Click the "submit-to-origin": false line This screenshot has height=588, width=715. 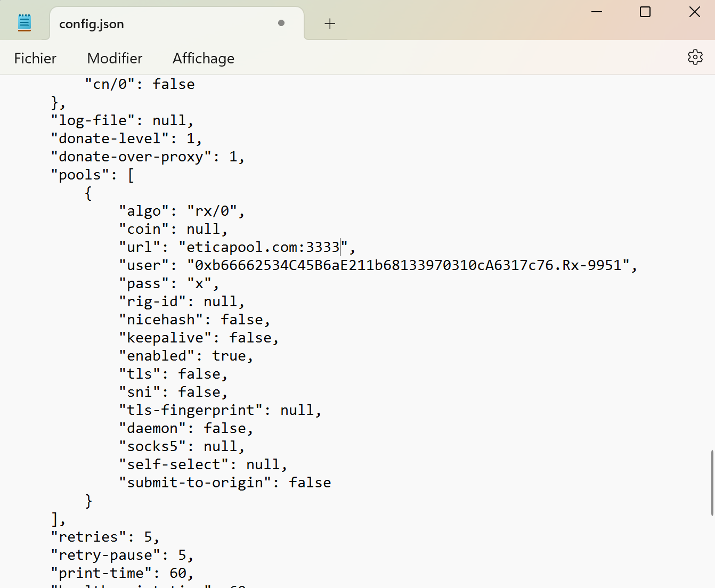click(x=225, y=483)
